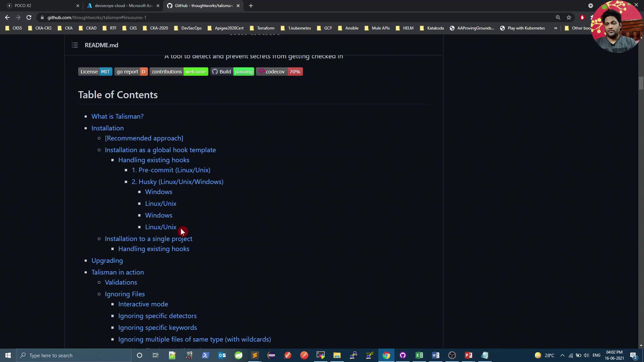The width and height of the screenshot is (644, 362).
Task: Expand hidden bookmarks with chevron
Action: pos(556,28)
